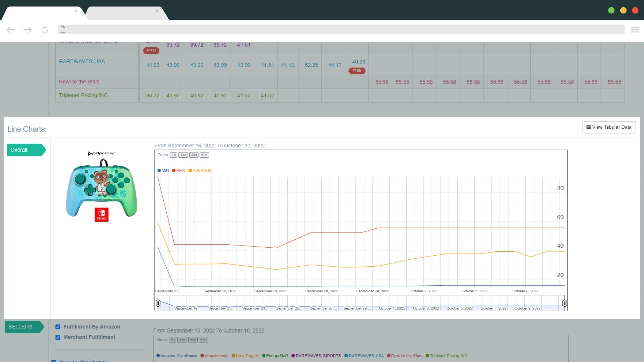This screenshot has height=362, width=644.
Task: Click the BB badge in RAREWAVES-IMPORTS row
Action: [151, 50]
